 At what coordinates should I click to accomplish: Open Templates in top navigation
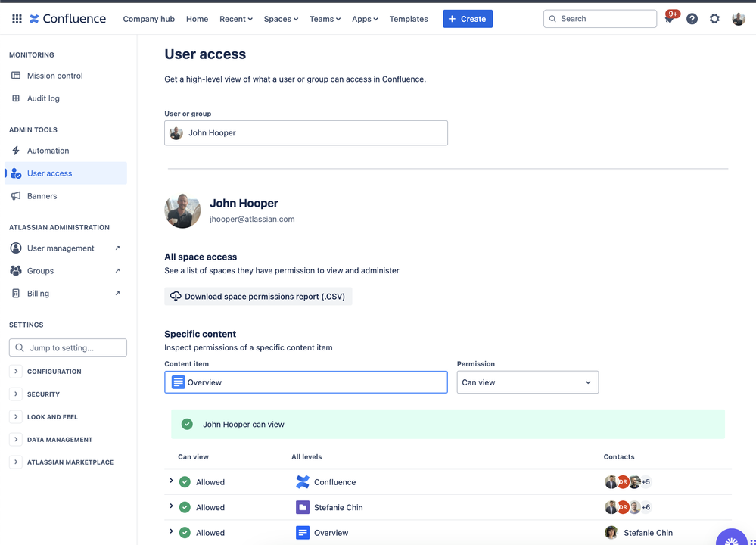point(409,19)
